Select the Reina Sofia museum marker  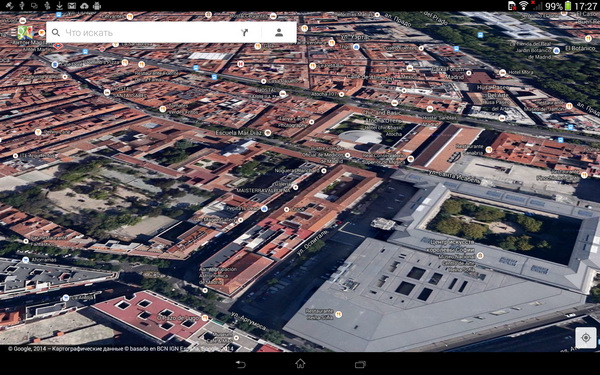pyautogui.click(x=480, y=255)
